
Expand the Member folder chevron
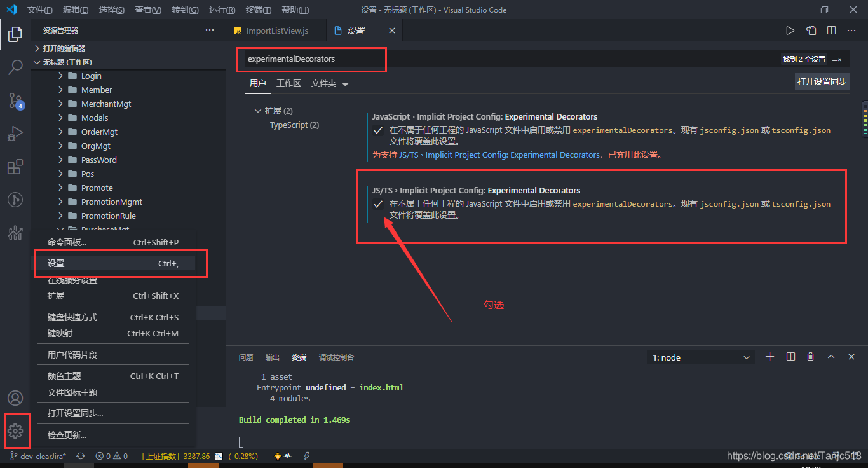[x=61, y=90]
